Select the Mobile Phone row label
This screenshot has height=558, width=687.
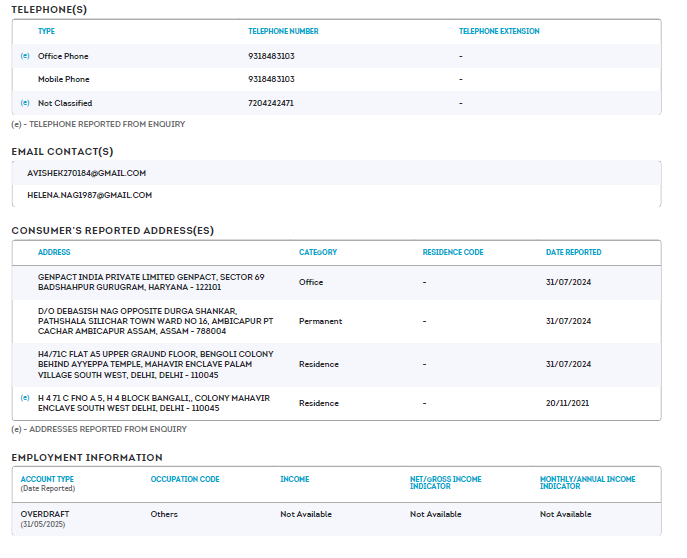(x=63, y=79)
